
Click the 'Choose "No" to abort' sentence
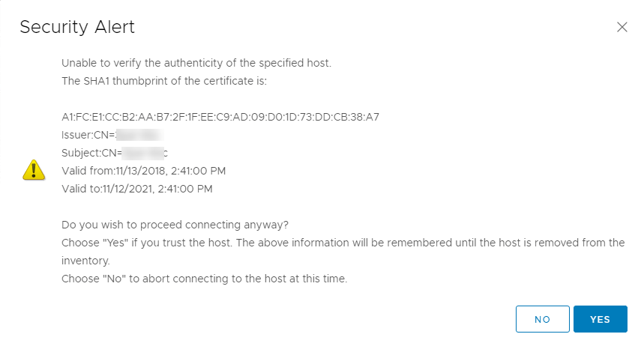[x=205, y=279]
